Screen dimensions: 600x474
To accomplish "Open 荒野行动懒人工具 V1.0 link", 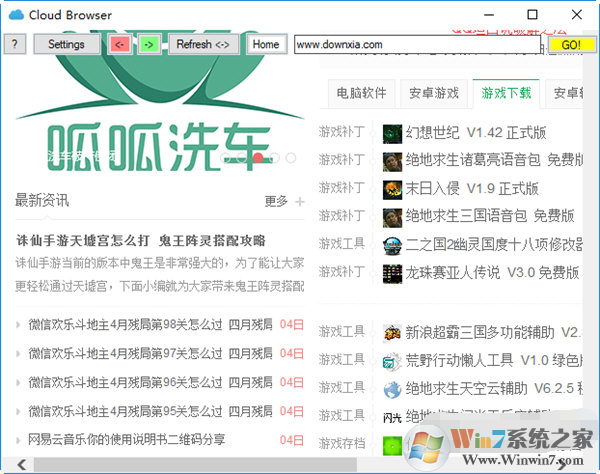I will pyautogui.click(x=494, y=360).
